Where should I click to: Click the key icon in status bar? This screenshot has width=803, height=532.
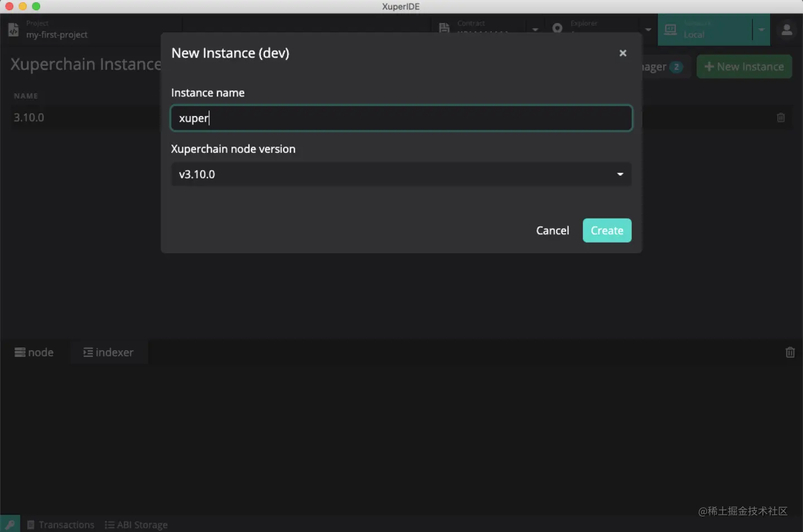point(10,524)
